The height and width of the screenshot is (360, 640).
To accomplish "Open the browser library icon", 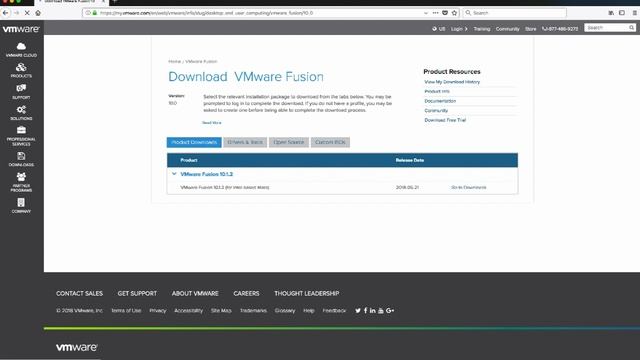I will point(611,13).
